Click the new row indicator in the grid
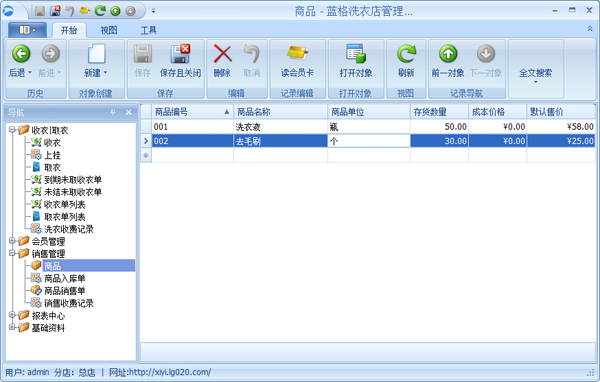The width and height of the screenshot is (600, 382). [x=146, y=155]
